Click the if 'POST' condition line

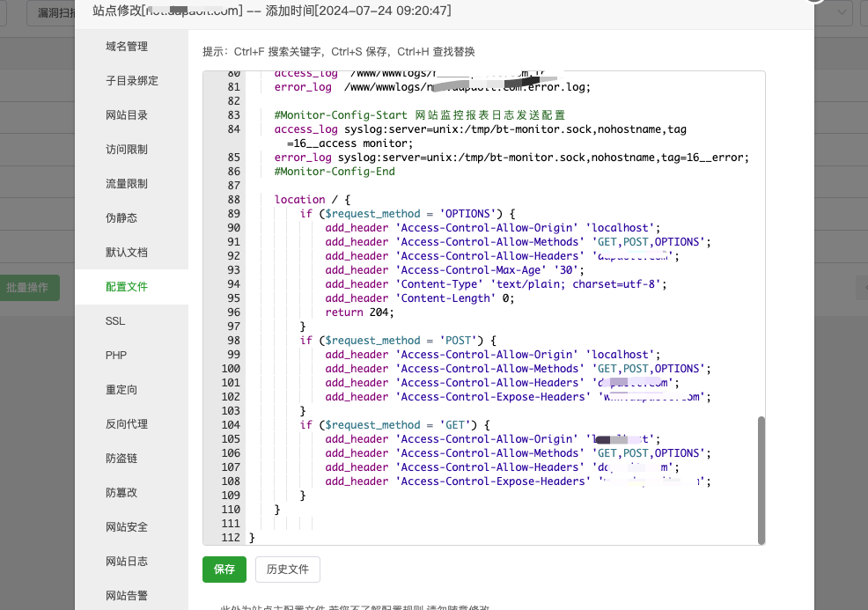pos(398,341)
